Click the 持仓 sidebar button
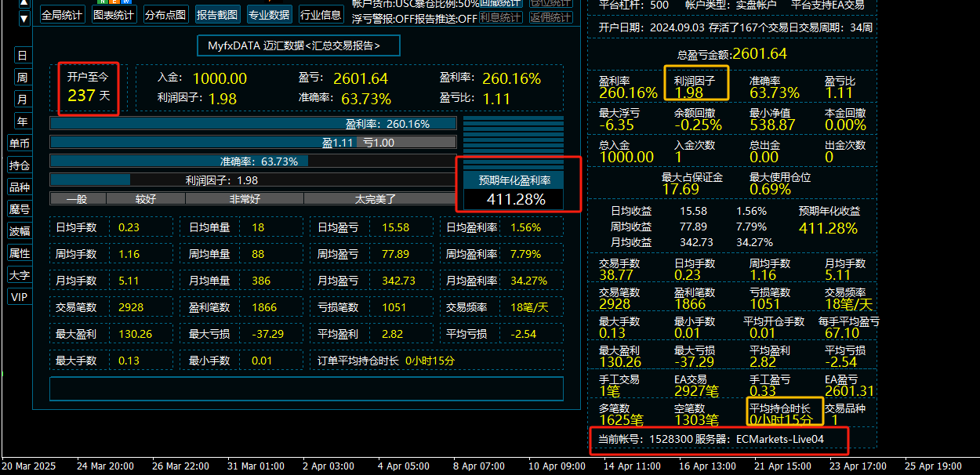This screenshot has width=980, height=475. 20,165
